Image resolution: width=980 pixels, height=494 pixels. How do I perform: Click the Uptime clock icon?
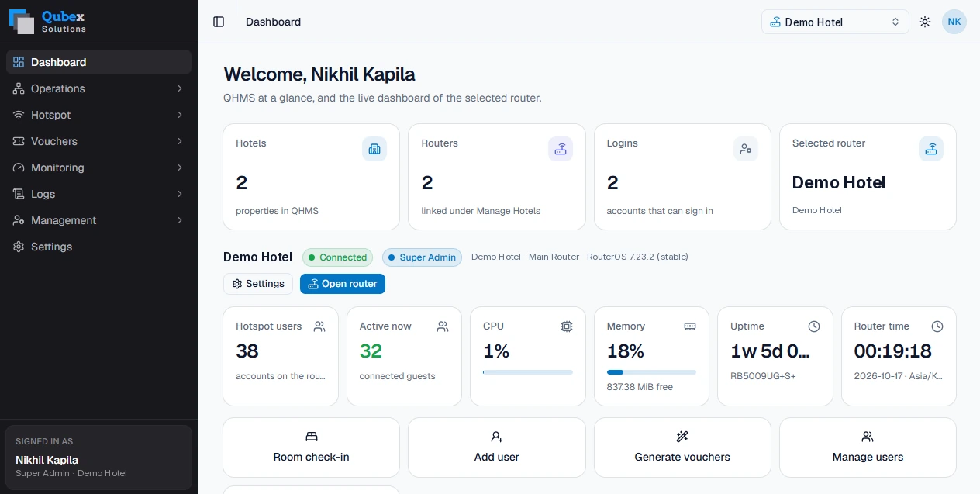pos(814,326)
